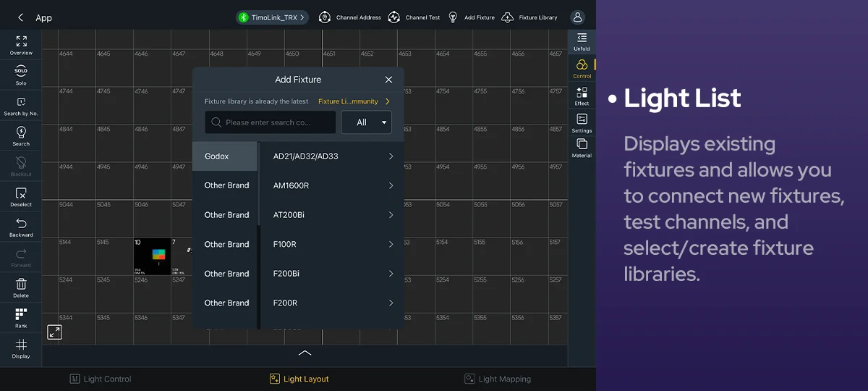Open the Effect panel icon
This screenshot has height=391, width=868.
pyautogui.click(x=582, y=96)
